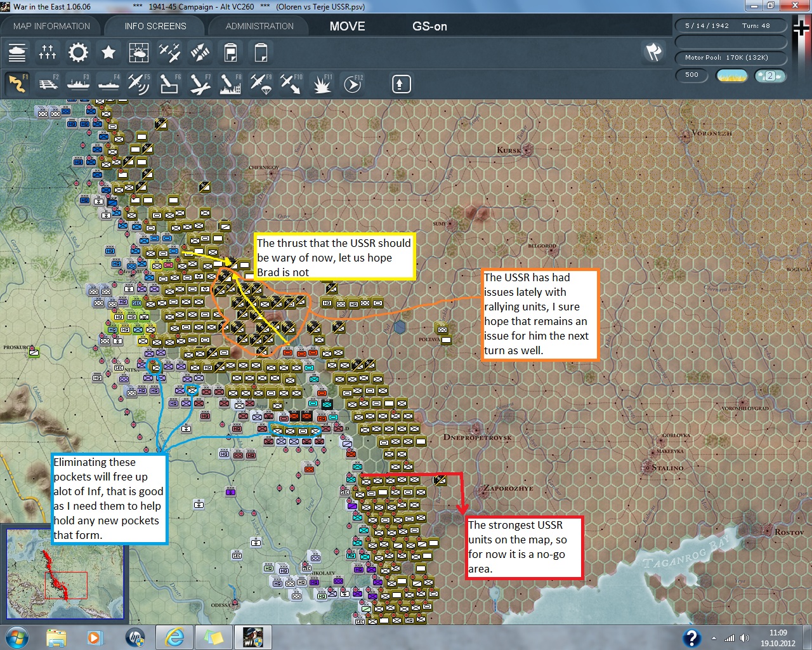
Task: Open the air doctrine planes icon
Action: tap(169, 53)
